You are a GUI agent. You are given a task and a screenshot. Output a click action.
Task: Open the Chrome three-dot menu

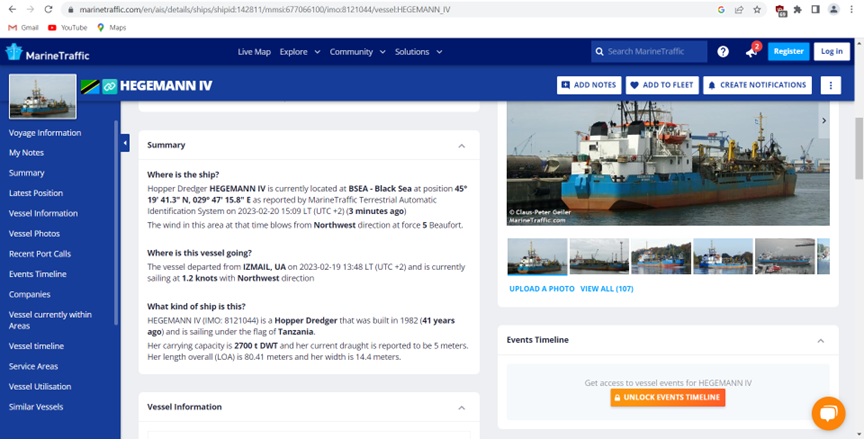[852, 9]
